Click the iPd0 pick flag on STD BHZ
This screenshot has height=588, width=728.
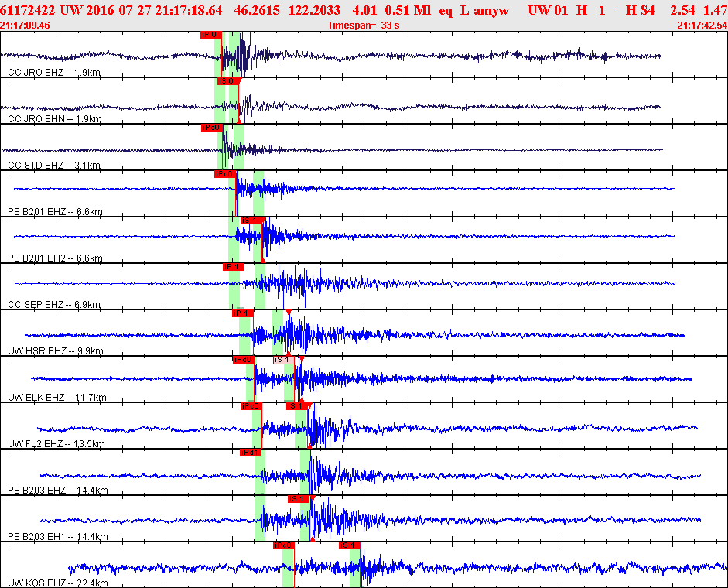tap(212, 128)
